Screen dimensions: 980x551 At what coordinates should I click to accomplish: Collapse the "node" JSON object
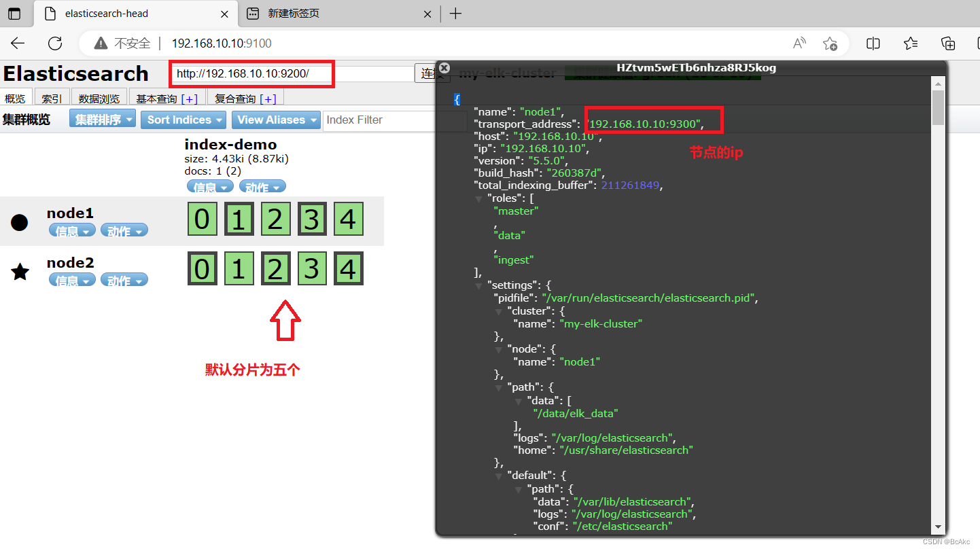click(500, 349)
